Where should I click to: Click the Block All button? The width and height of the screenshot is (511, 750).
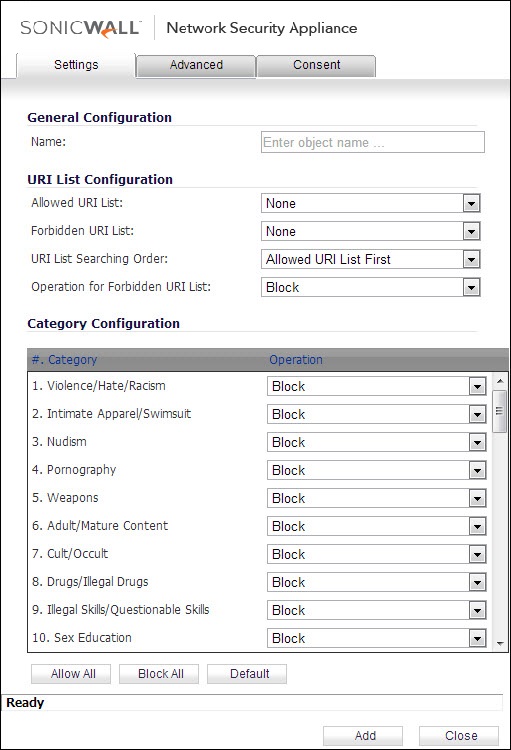point(159,674)
